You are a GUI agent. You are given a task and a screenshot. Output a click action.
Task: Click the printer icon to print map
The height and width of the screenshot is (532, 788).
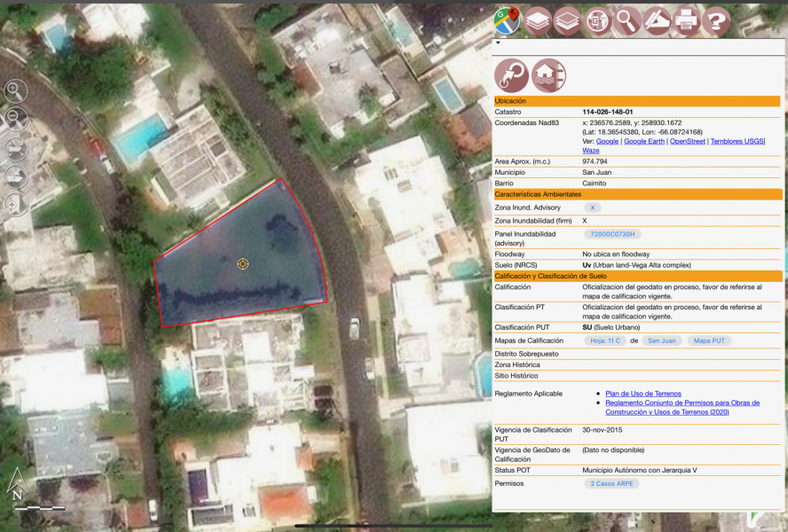click(x=687, y=20)
